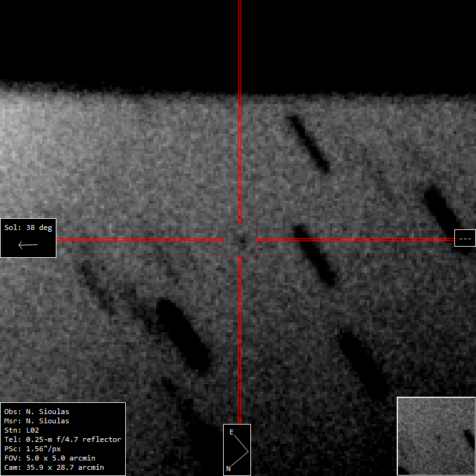Click the 'Stn: L02' station code
The width and height of the screenshot is (476, 476).
(x=22, y=430)
